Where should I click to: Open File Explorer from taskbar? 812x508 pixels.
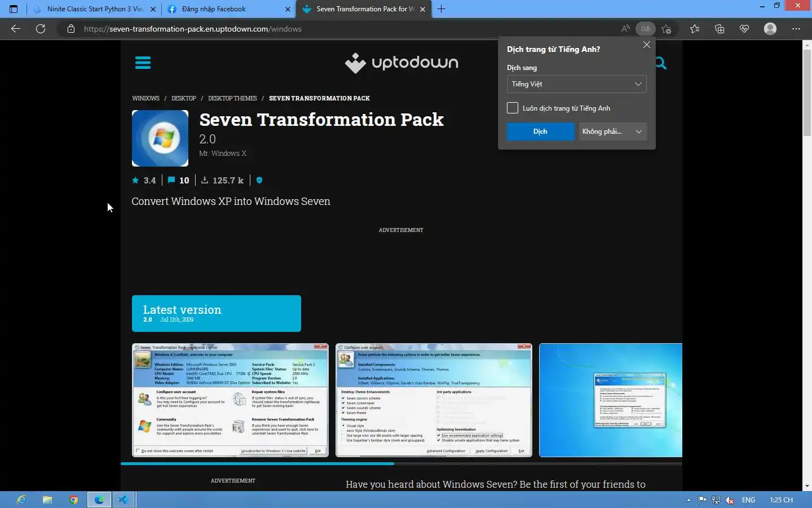pyautogui.click(x=47, y=500)
